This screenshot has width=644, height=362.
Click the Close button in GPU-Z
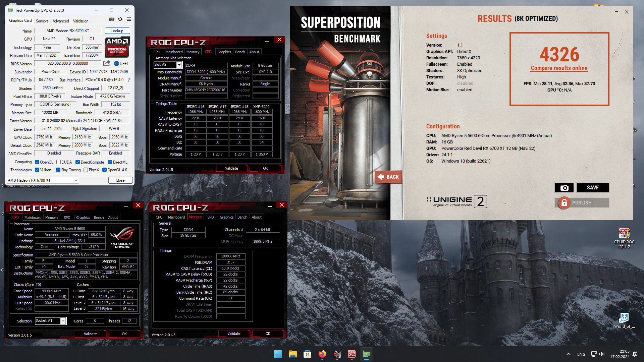[120, 180]
